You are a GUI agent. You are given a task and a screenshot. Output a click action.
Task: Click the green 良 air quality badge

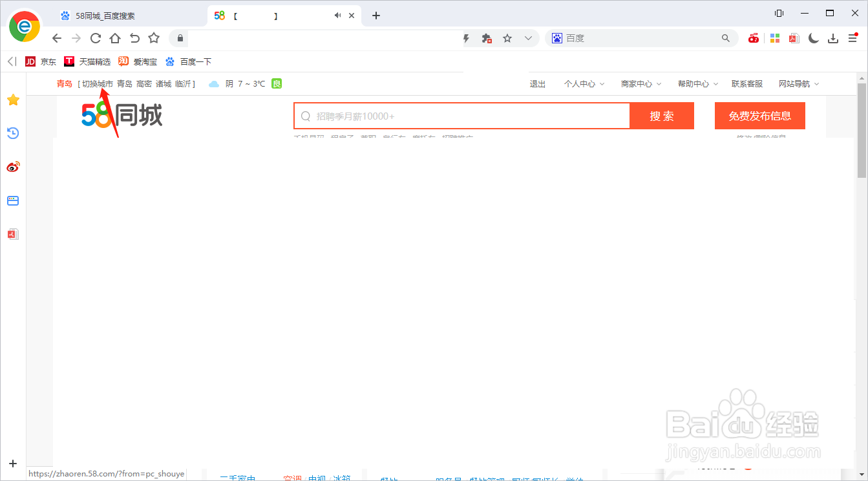coord(277,83)
